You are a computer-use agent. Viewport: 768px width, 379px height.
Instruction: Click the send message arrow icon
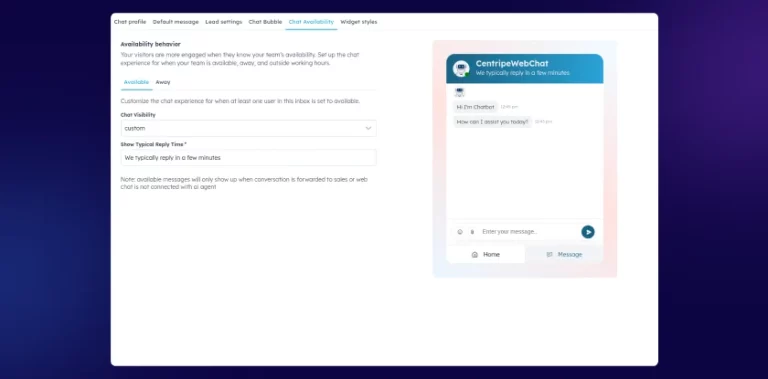[588, 232]
